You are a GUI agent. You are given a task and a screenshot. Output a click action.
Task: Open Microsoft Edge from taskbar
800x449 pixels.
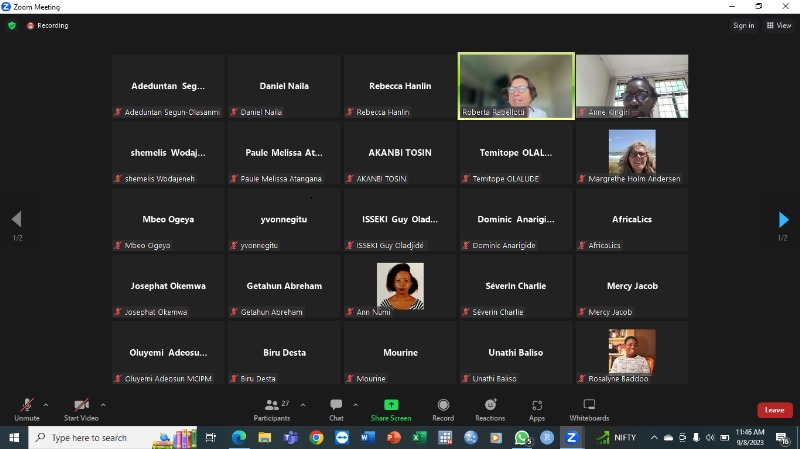pos(239,438)
